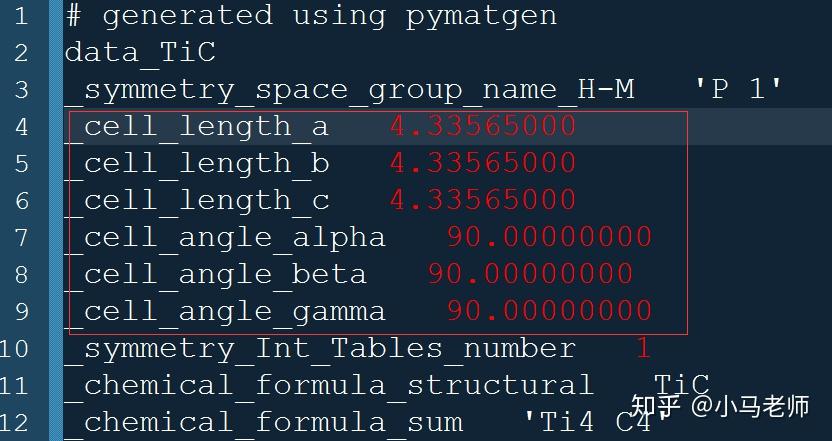Click the _cell_length_a value 4.33565000

coord(482,126)
